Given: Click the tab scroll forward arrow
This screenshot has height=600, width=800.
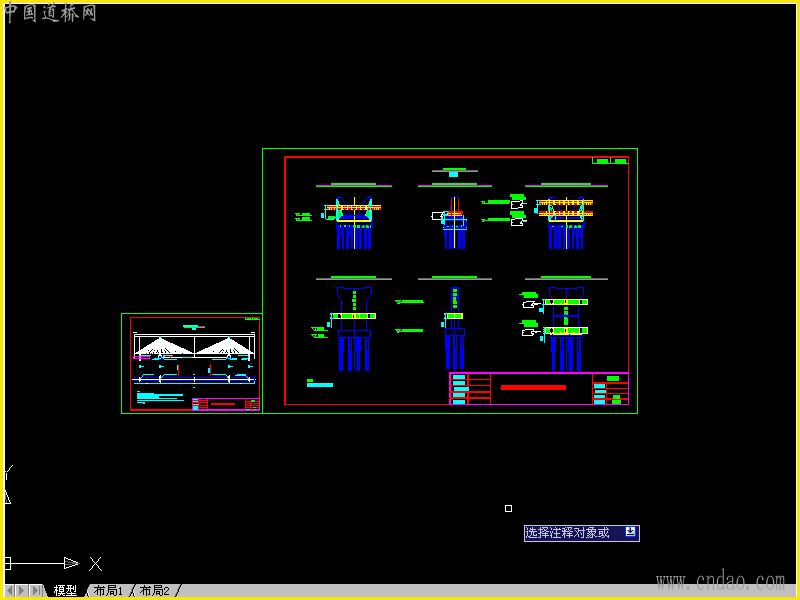Looking at the screenshot, I should pos(22,591).
